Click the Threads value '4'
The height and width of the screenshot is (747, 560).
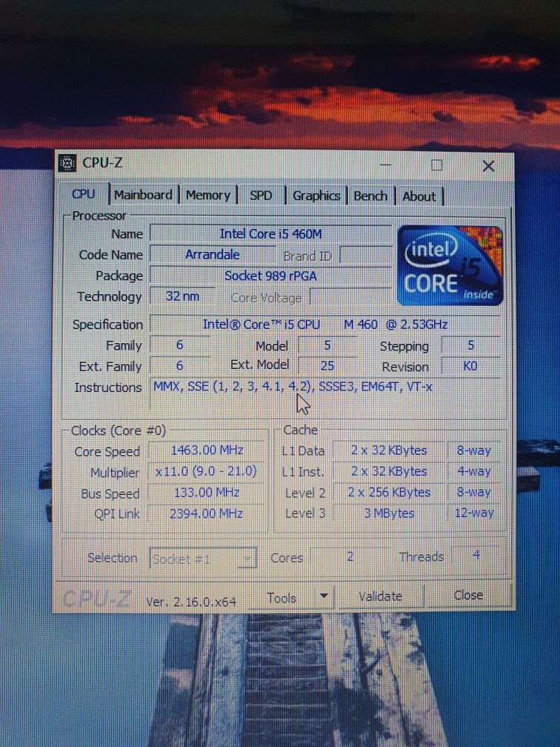[476, 556]
